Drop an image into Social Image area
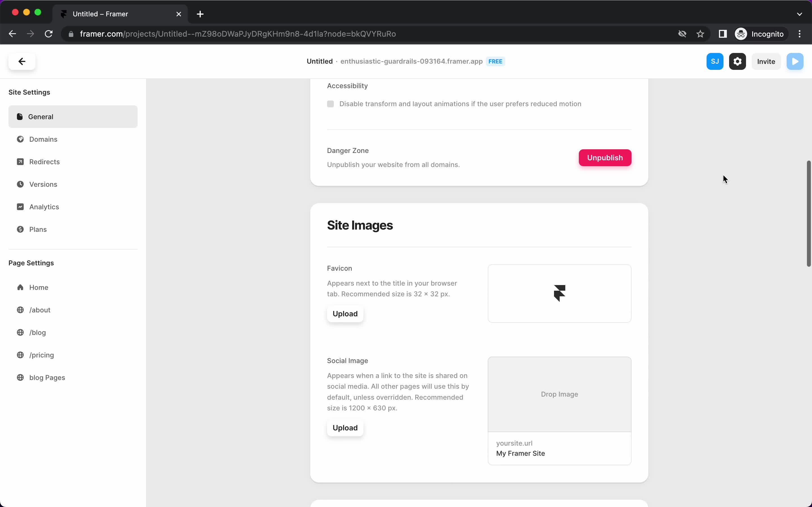The image size is (812, 507). [x=559, y=394]
